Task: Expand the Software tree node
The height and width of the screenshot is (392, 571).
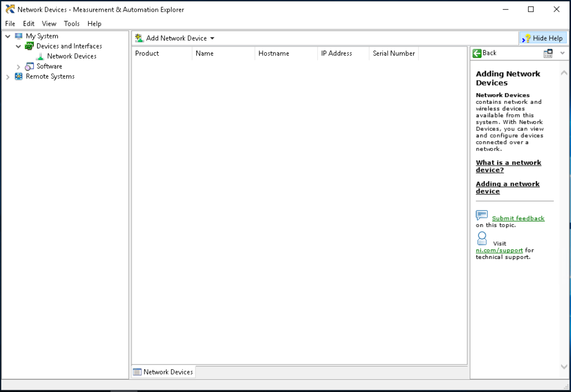Action: [18, 66]
